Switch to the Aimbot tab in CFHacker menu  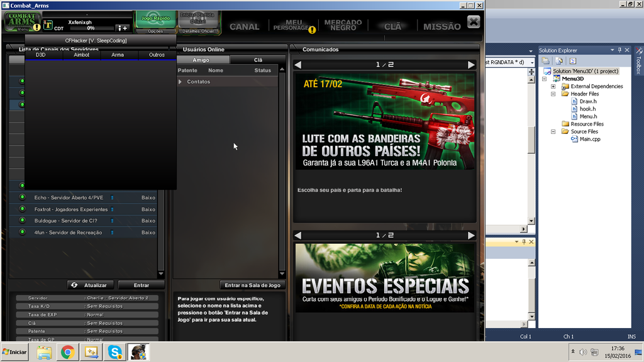pos(81,55)
